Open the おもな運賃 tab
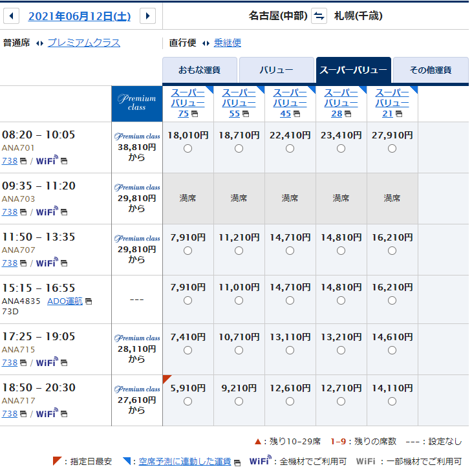The height and width of the screenshot is (476, 472). 200,70
